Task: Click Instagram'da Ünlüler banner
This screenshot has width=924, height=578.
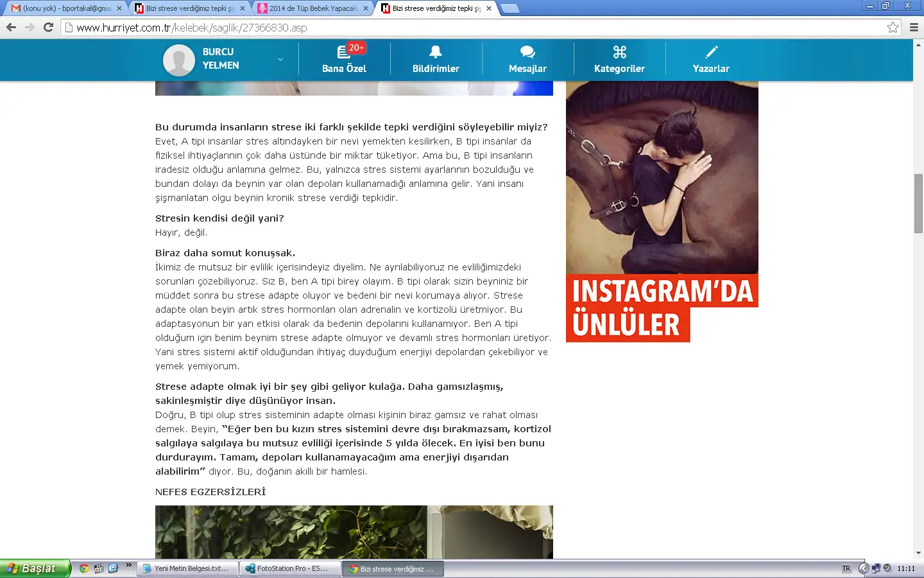Action: coord(662,212)
